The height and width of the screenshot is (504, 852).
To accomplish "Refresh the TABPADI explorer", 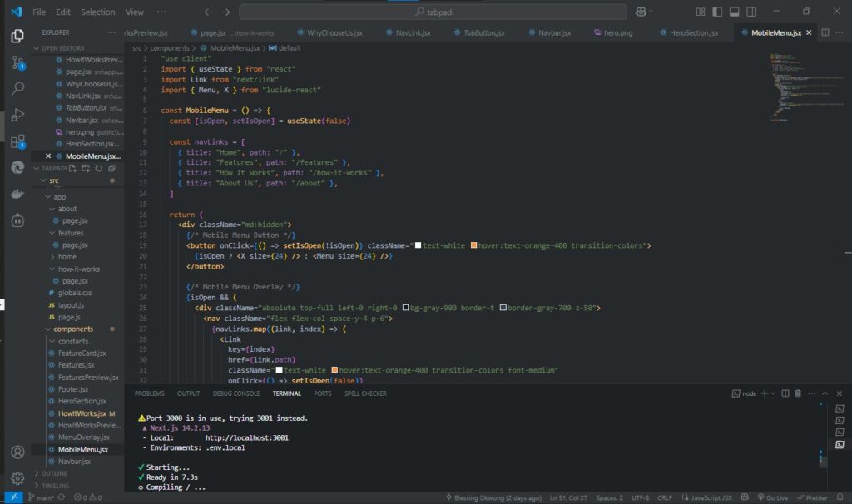I will pyautogui.click(x=98, y=168).
